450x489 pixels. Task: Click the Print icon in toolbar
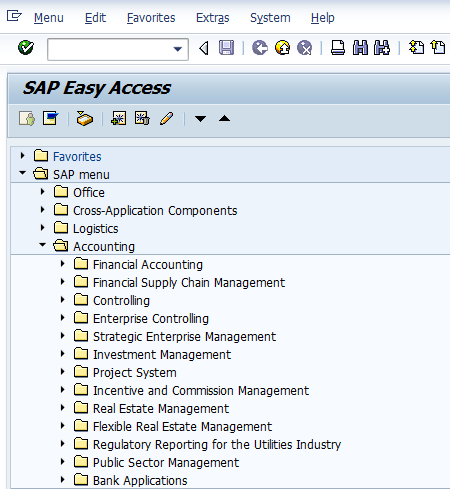[338, 48]
